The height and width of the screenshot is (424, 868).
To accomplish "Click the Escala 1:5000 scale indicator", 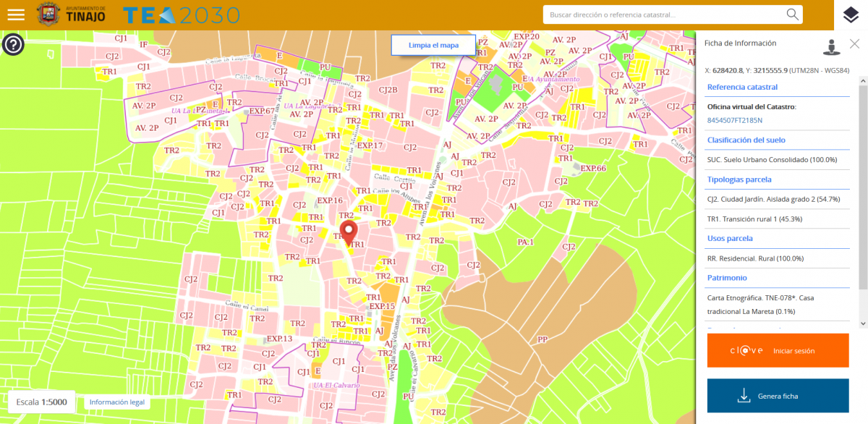I will pos(42,402).
